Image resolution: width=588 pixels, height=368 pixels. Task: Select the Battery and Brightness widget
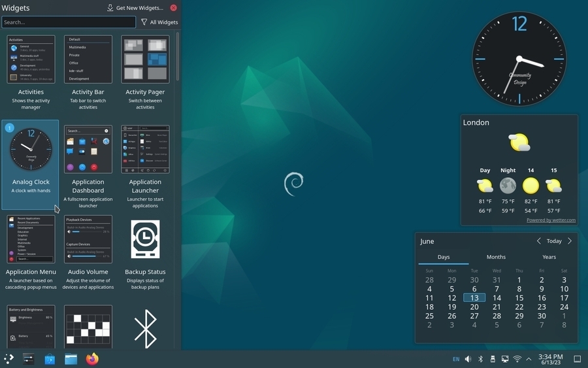[x=31, y=326]
